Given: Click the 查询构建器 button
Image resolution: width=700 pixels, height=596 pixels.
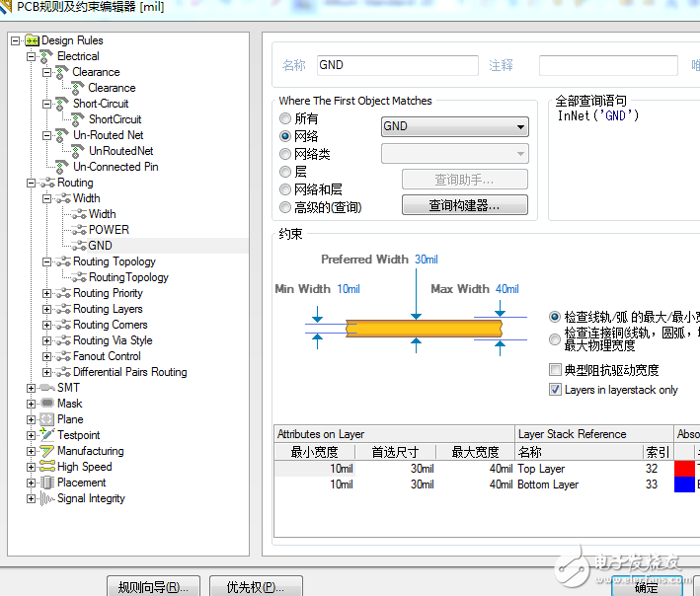Looking at the screenshot, I should 465,205.
